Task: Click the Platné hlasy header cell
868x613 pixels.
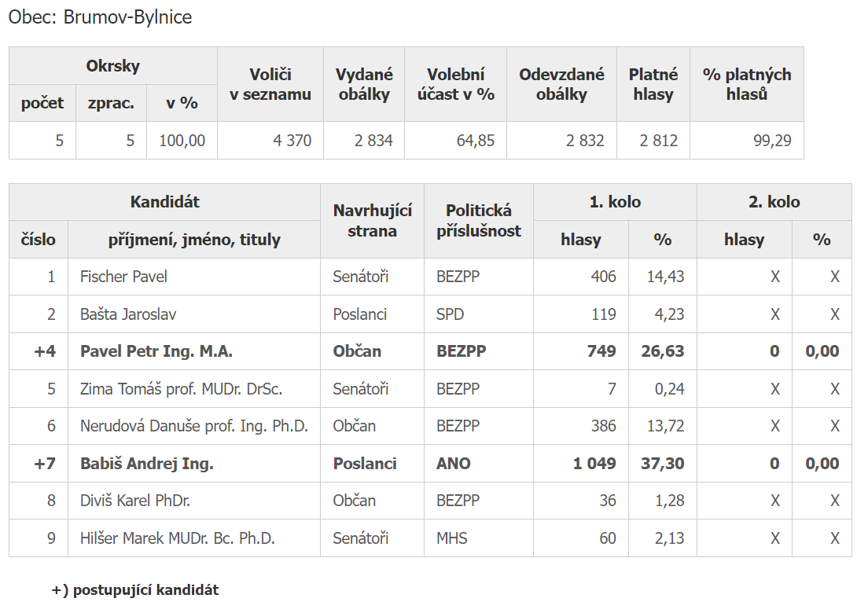Action: pos(653,84)
